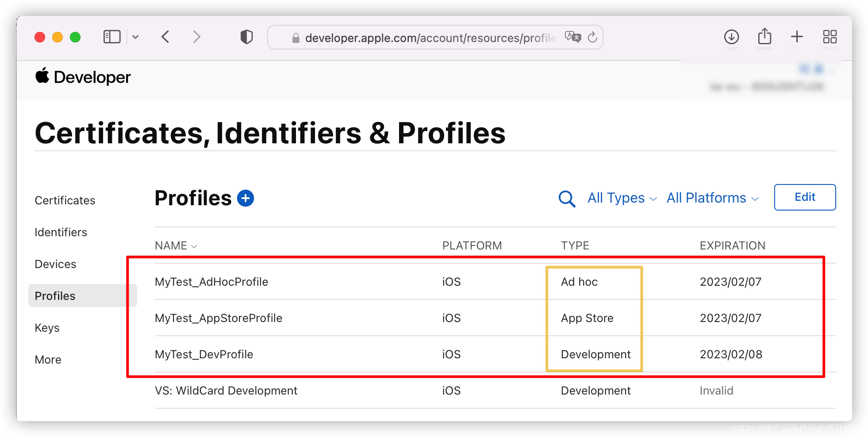
Task: Reload the current page
Action: [x=592, y=37]
